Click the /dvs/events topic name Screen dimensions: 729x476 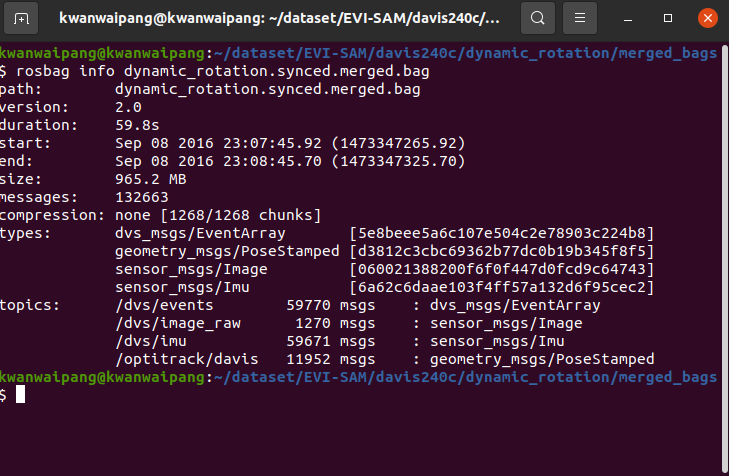164,305
